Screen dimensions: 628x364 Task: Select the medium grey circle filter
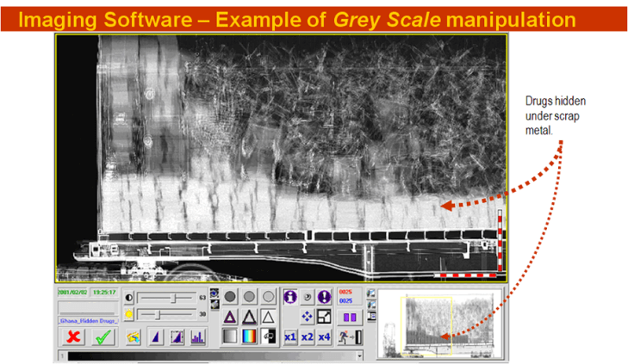click(249, 297)
